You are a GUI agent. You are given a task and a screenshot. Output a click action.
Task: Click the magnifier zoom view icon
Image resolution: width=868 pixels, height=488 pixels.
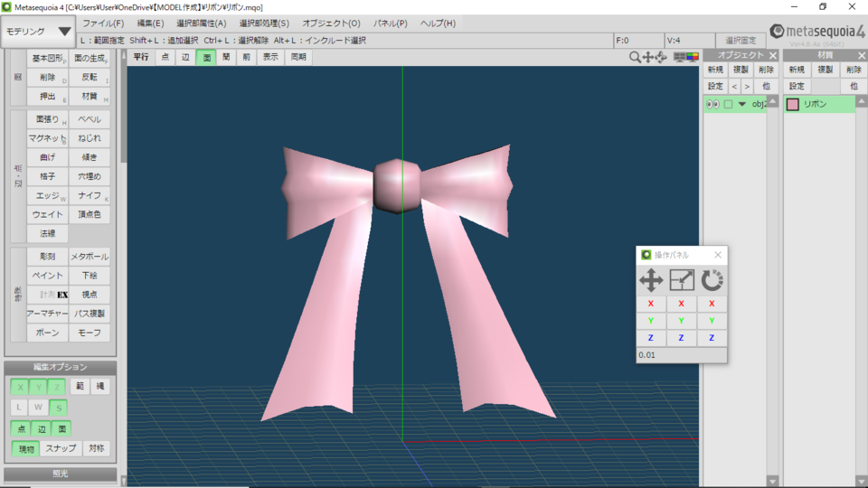pyautogui.click(x=635, y=57)
